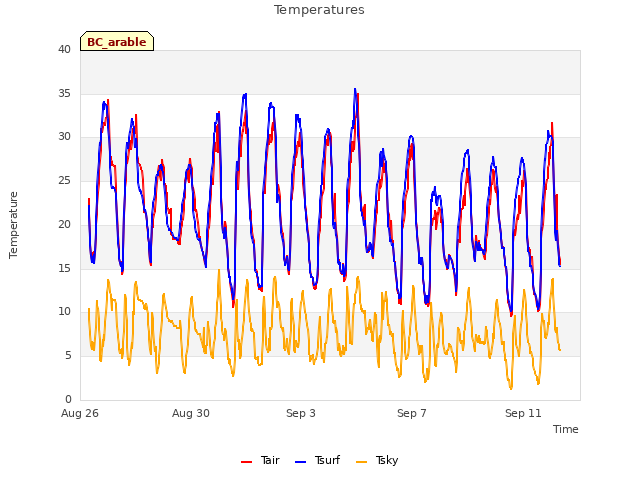Click the 5 y-axis tick label
Image resolution: width=640 pixels, height=480 pixels.
coord(68,356)
